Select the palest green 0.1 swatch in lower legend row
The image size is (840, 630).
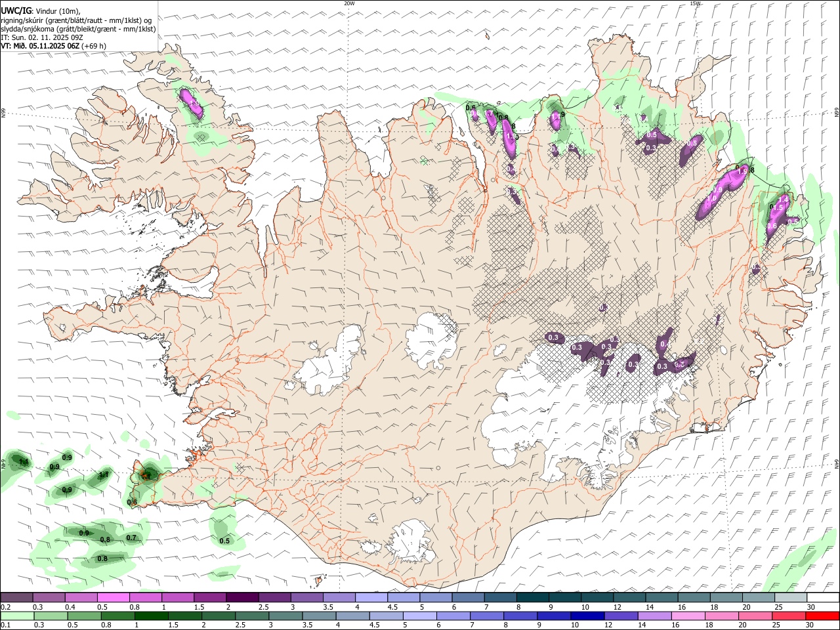(17, 616)
